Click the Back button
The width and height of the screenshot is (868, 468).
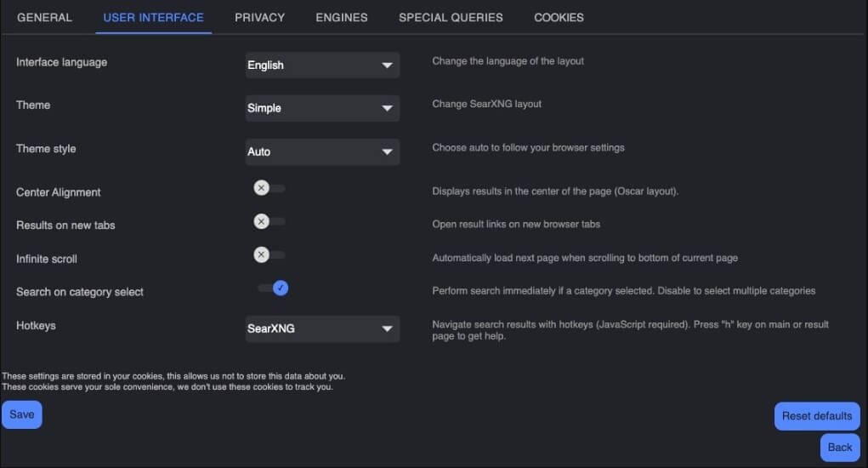tap(839, 448)
